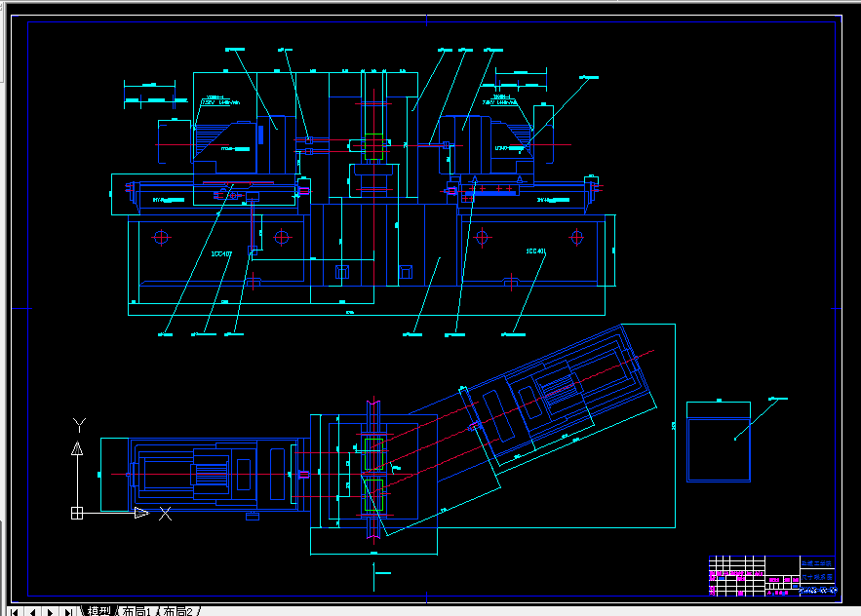Select the 1CC407 label text
This screenshot has height=616, width=861.
tap(222, 253)
